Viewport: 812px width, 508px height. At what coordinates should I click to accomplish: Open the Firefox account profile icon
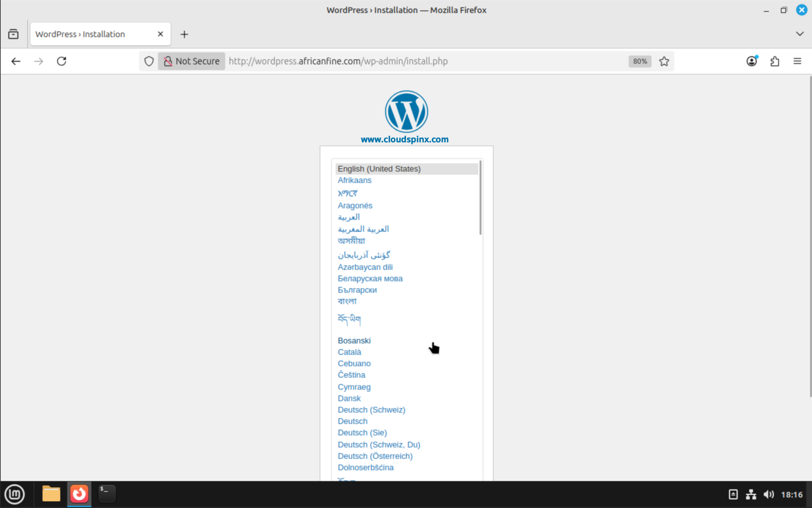click(x=751, y=61)
